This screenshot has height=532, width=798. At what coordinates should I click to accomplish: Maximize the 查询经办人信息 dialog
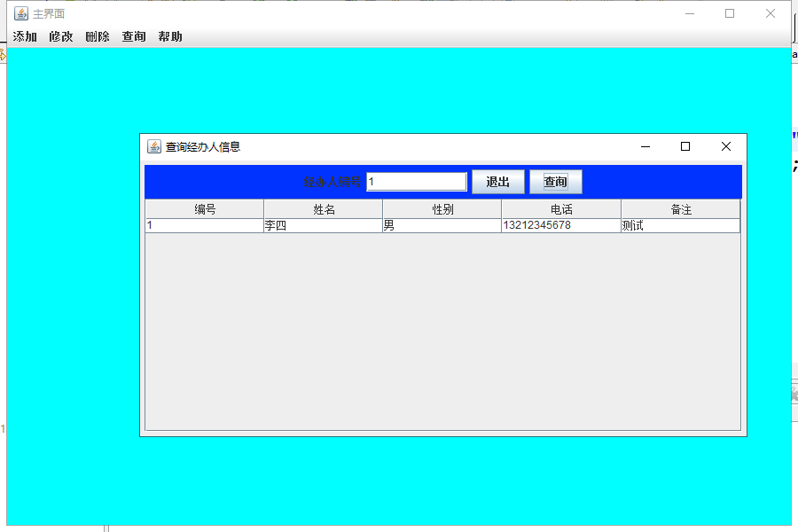pos(685,146)
